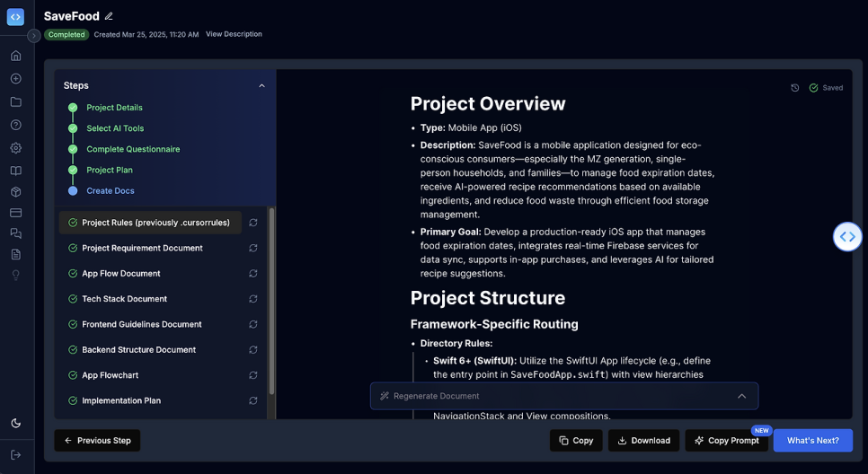868x474 pixels.
Task: Click the logout icon at sidebar bottom
Action: pos(16,454)
